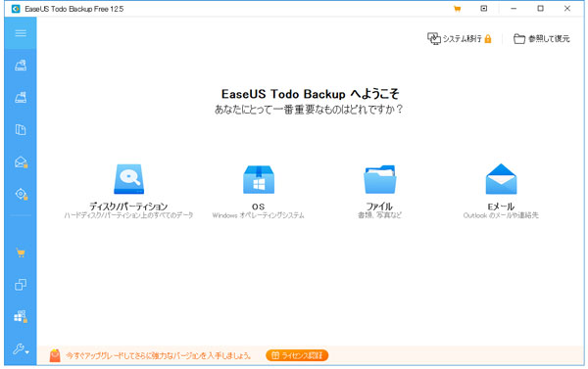Close the EaseUS Todo Backup window
Image resolution: width=588 pixels, height=369 pixels.
(567, 8)
